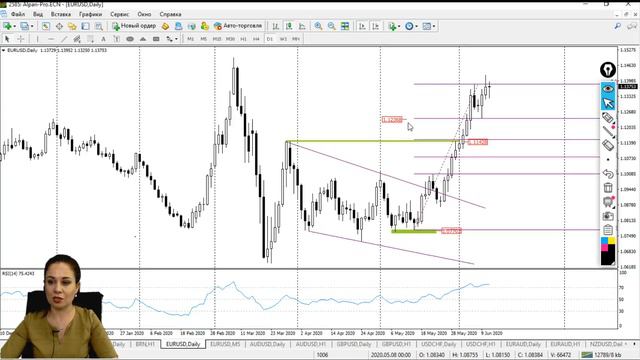Toggle chart shift

click(376, 26)
